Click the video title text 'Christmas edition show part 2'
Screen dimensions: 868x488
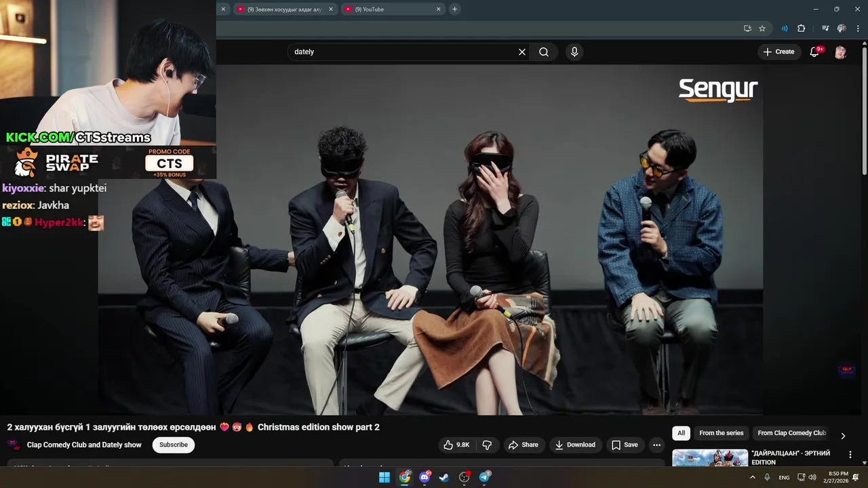pos(319,427)
